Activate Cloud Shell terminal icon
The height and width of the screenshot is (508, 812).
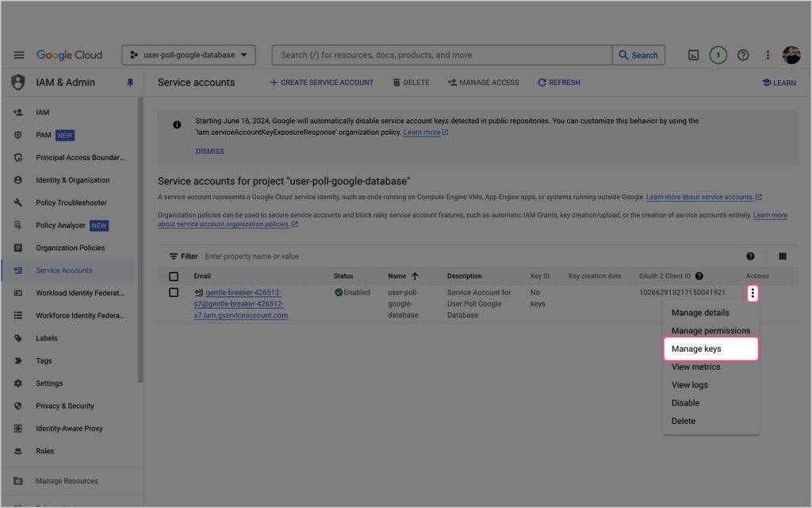coord(693,55)
